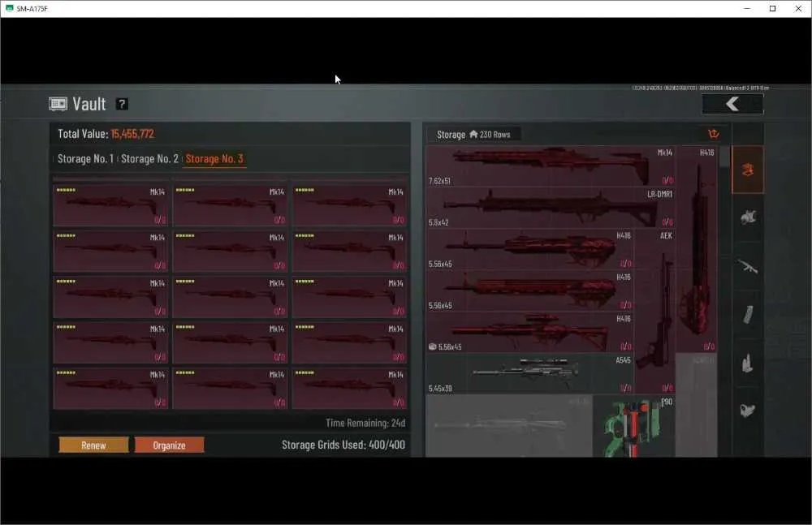Click the orange crown icon above Storage
This screenshot has height=525, width=812.
pos(714,134)
